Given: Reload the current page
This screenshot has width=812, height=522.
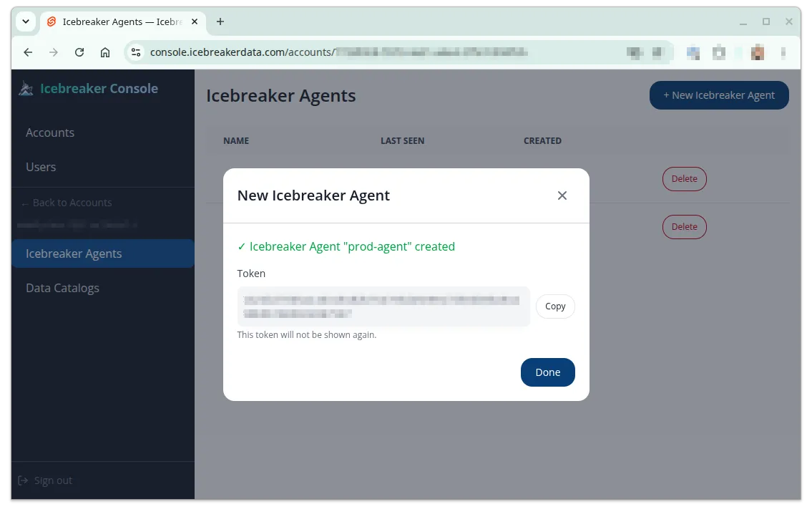Looking at the screenshot, I should tap(79, 52).
